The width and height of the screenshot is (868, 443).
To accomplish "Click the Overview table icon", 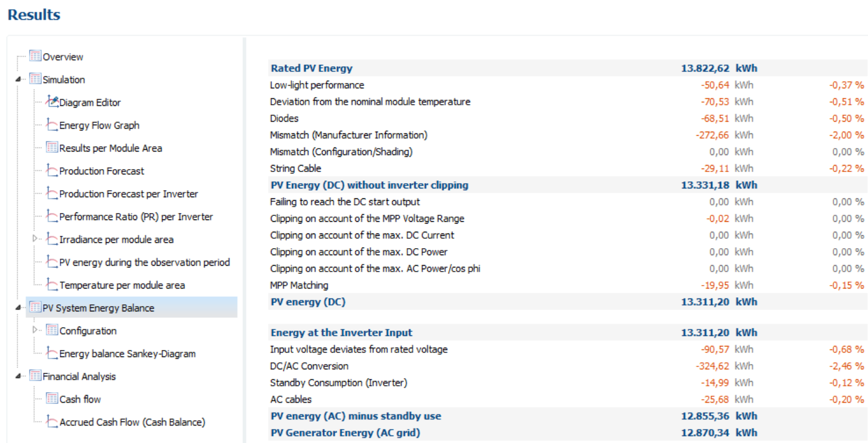I will tap(35, 56).
